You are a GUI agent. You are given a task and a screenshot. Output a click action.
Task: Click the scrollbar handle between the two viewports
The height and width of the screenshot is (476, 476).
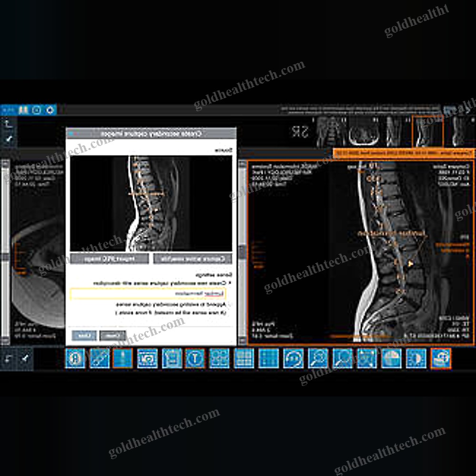tap(242, 252)
